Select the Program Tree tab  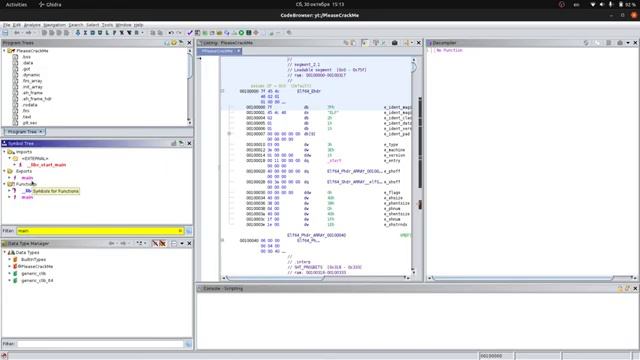[x=24, y=132]
